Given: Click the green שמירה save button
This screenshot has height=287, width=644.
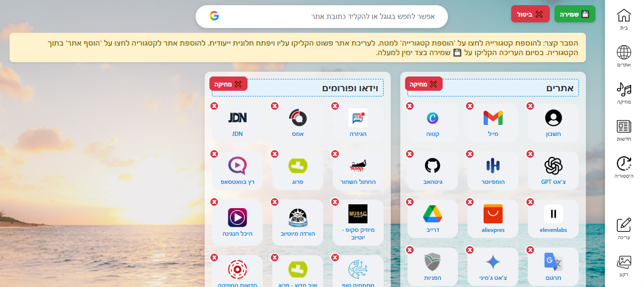Looking at the screenshot, I should pos(575,14).
